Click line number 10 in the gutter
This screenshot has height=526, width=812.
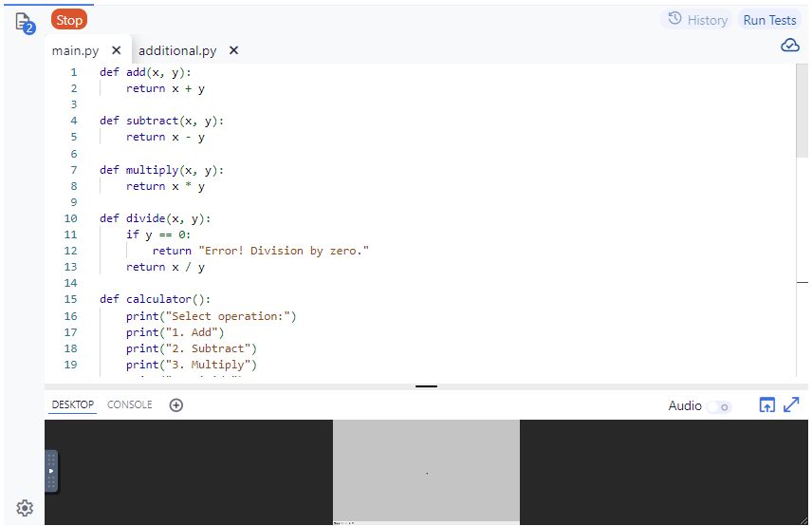tap(71, 218)
